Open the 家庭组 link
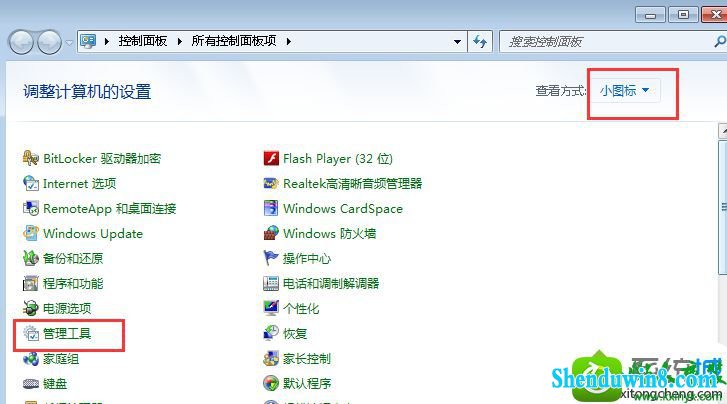Screen dimensions: 727x404 click(61, 359)
